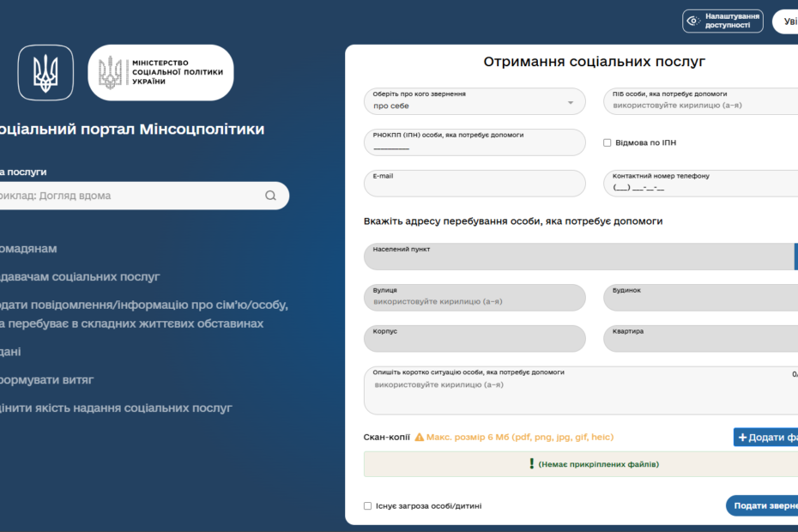Open accessibility settings via eye icon

694,21
